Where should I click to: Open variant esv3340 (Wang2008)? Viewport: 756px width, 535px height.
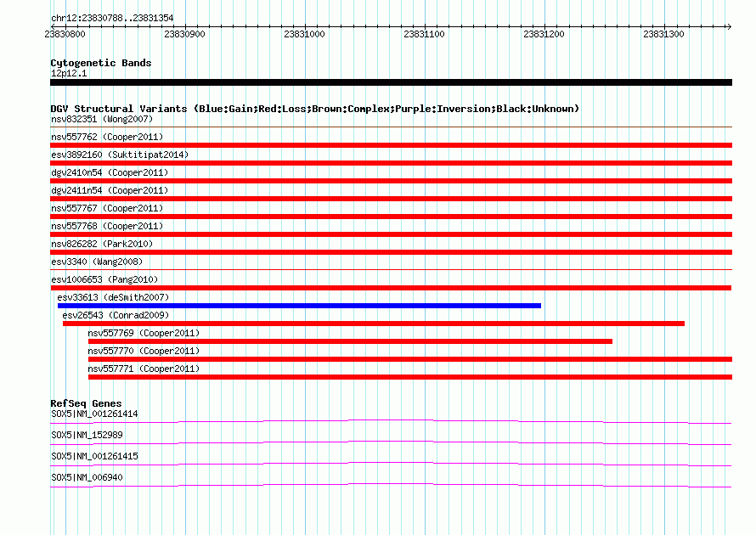[x=97, y=262]
